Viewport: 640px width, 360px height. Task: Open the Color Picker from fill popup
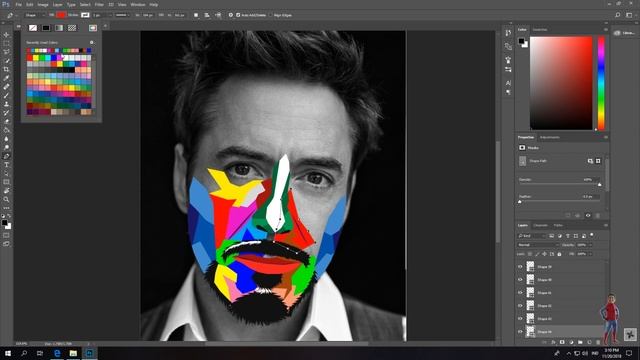click(x=93, y=28)
